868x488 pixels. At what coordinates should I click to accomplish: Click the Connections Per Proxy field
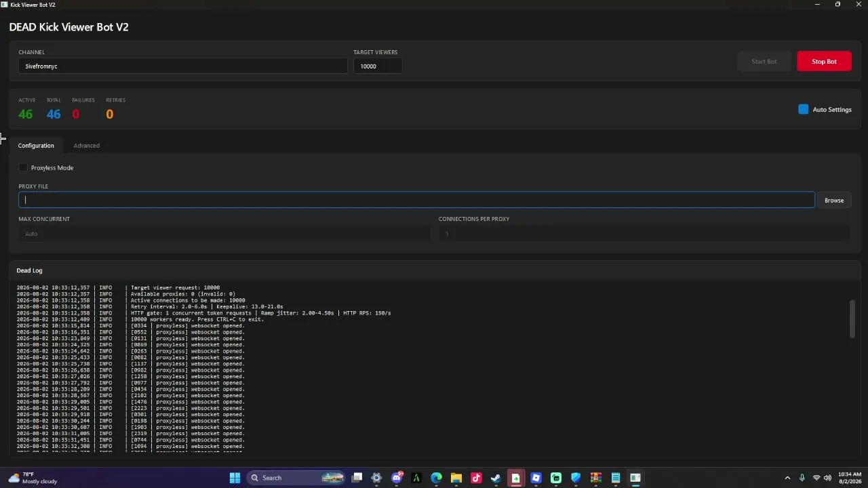tap(644, 234)
